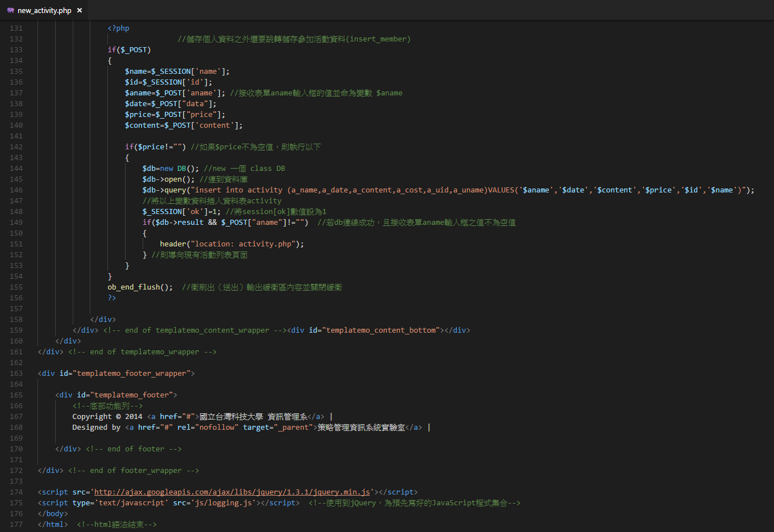Click the type='text/javascript' attribute
The height and width of the screenshot is (532, 774).
point(120,502)
